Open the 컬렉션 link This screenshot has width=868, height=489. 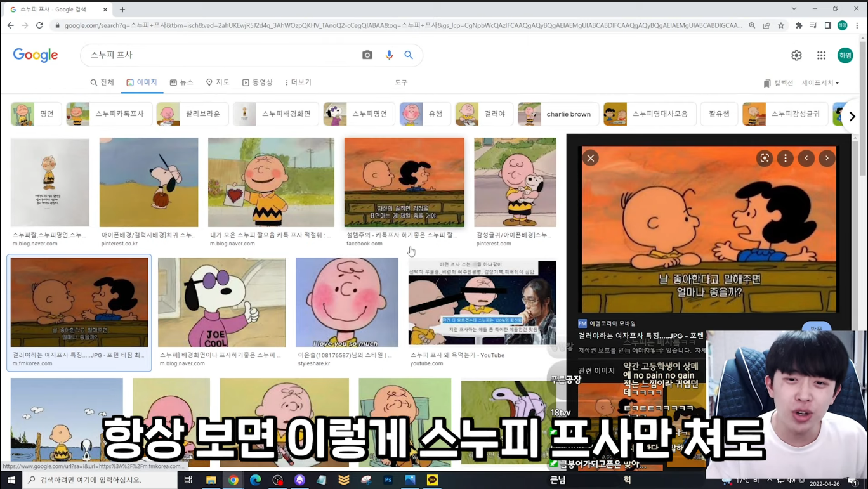[x=779, y=83]
